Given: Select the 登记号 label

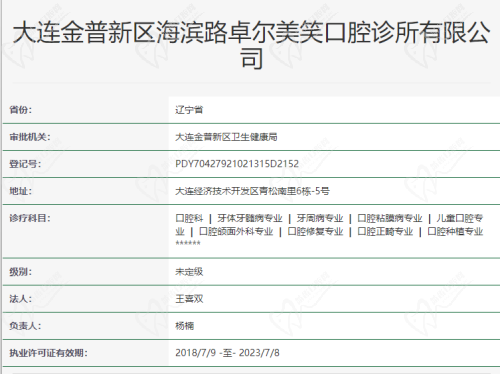Looking at the screenshot, I should click(x=25, y=164).
